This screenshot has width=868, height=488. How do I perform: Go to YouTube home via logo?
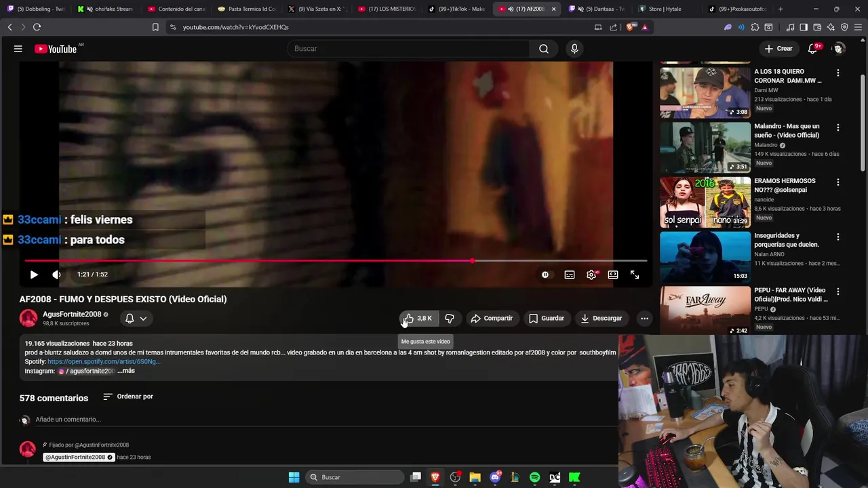coord(56,49)
